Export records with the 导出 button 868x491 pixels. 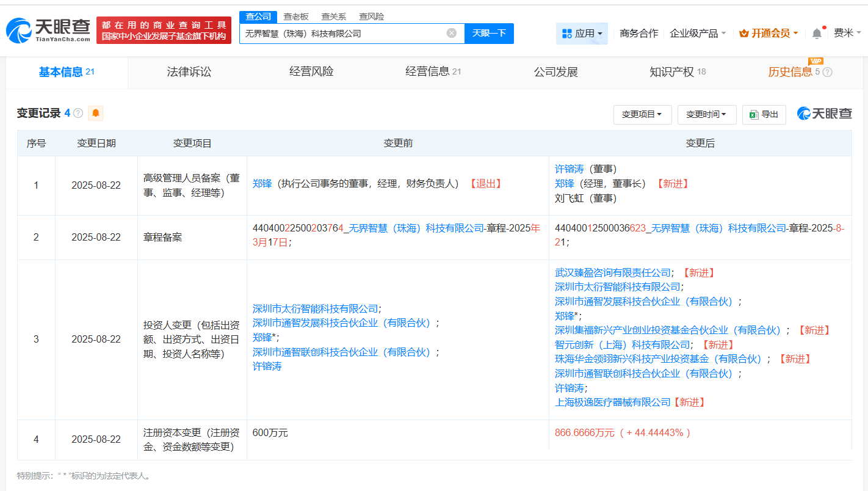[x=764, y=114]
